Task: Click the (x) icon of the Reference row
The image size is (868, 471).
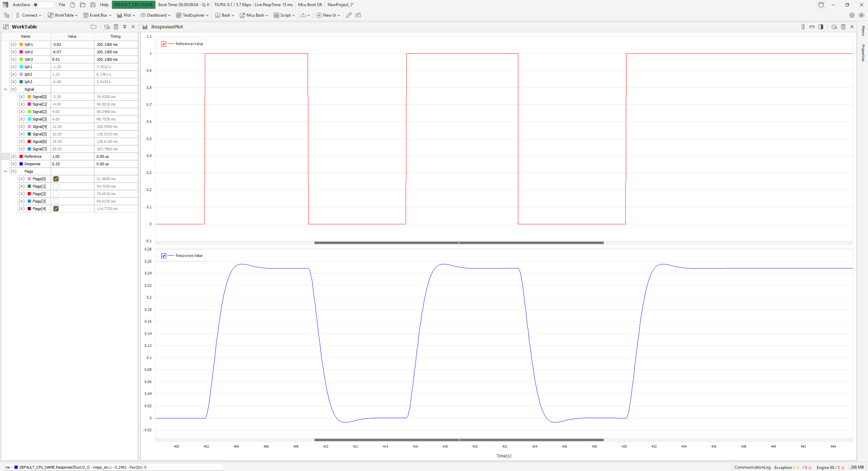Action: tap(14, 156)
